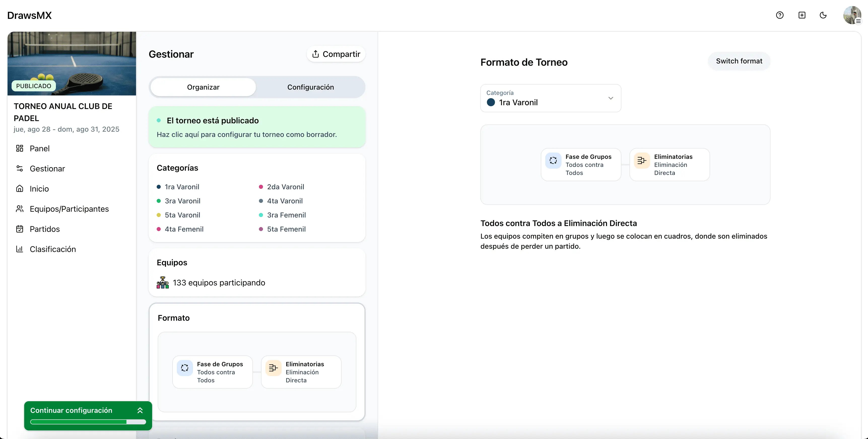
Task: Click the DrawsMX logo
Action: [29, 15]
